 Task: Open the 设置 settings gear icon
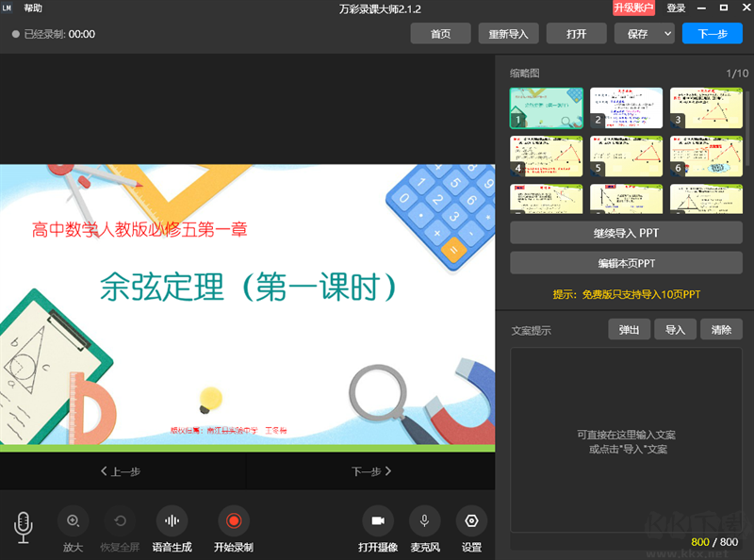(470, 519)
